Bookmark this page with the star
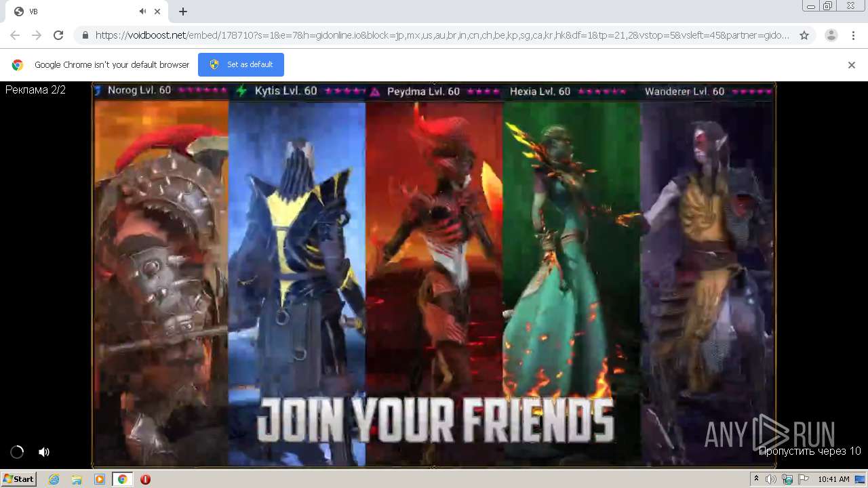 click(x=804, y=35)
